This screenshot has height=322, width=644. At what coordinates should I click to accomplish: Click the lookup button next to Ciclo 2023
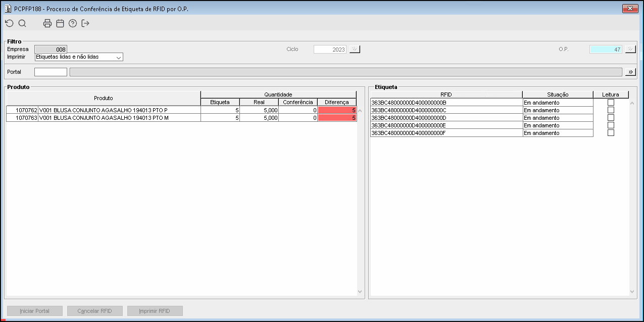355,50
